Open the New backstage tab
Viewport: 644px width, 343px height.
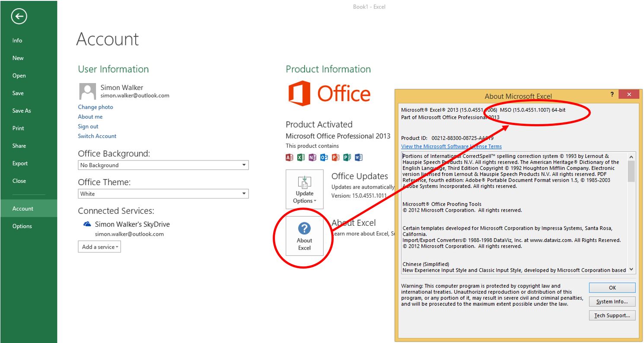tap(29, 58)
